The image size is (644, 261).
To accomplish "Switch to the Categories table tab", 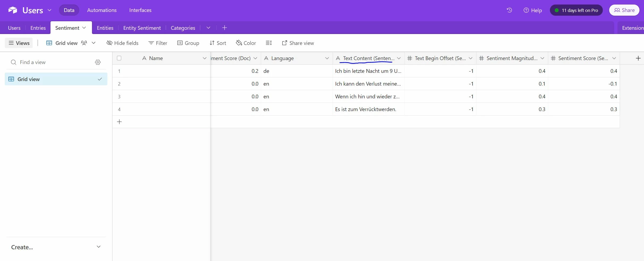I will point(183,28).
